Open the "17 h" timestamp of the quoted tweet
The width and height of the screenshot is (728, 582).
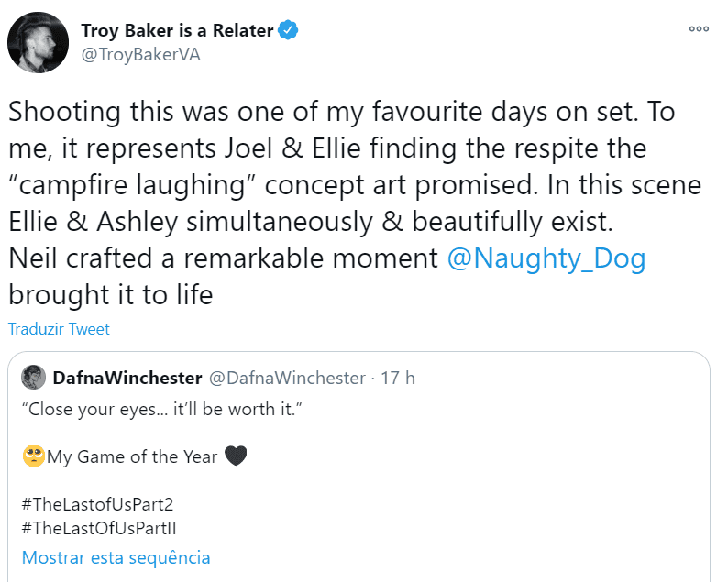coord(398,378)
